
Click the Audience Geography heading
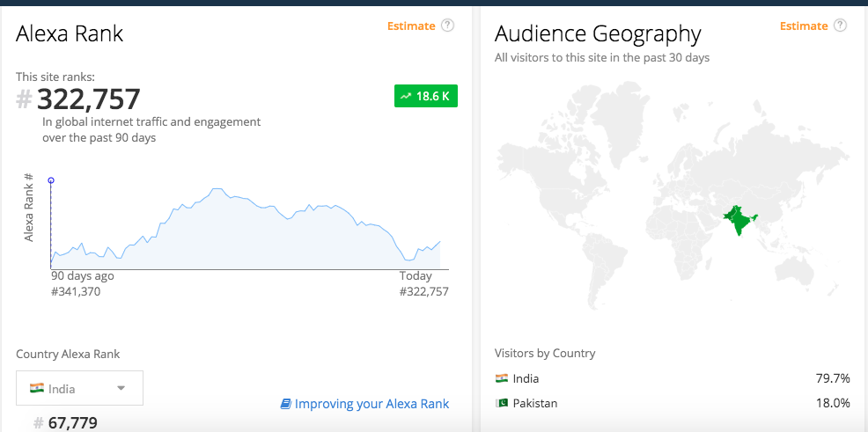click(x=598, y=33)
